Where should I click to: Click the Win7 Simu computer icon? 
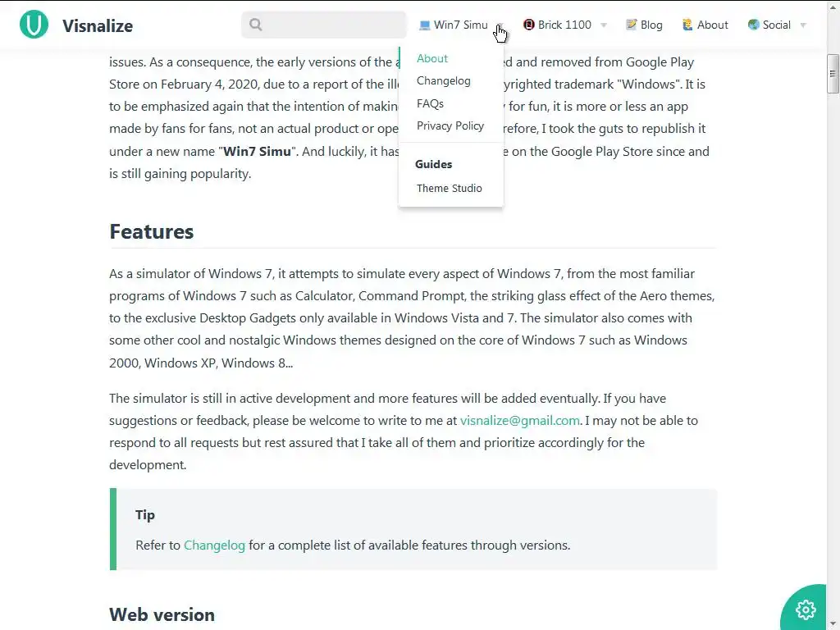click(424, 25)
